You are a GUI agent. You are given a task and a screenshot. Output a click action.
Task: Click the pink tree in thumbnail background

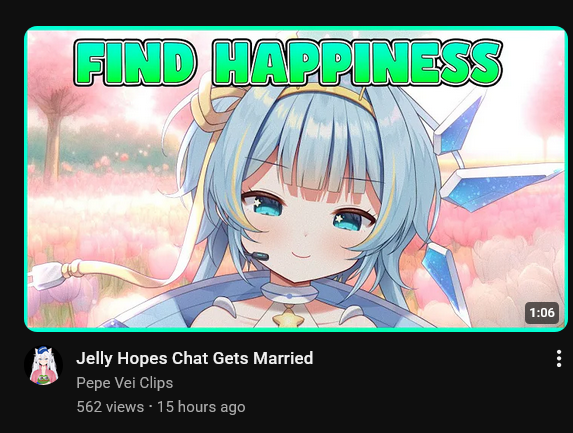55,121
